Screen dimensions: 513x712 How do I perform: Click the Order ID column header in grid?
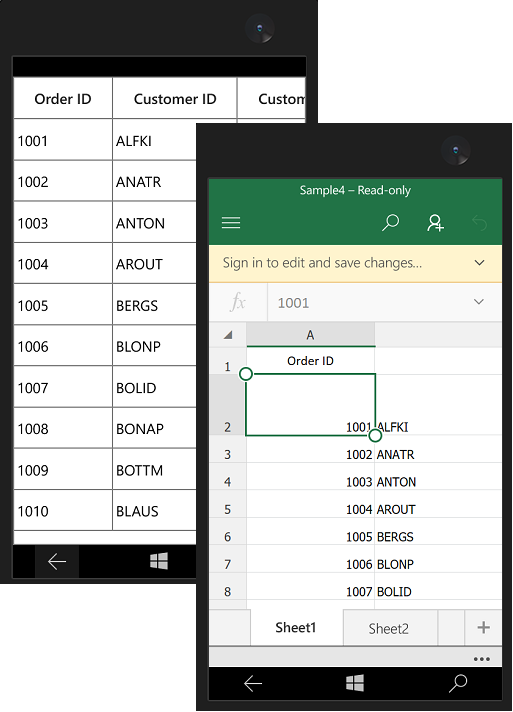coord(63,99)
